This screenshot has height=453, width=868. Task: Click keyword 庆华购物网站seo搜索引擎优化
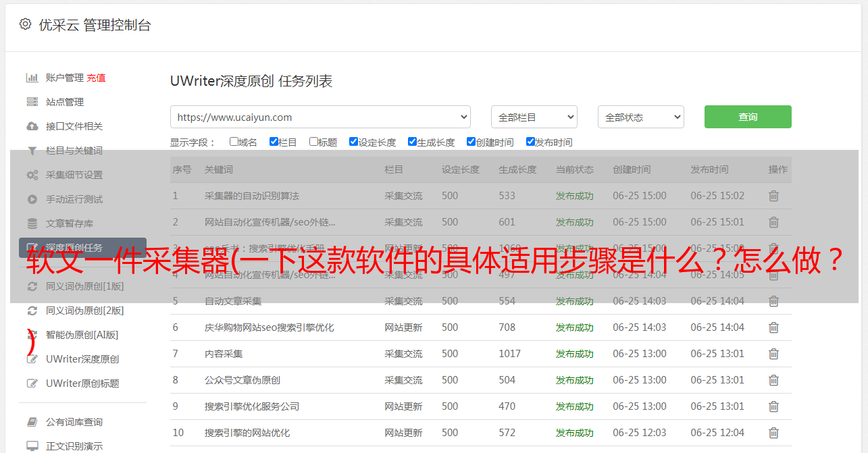(270, 327)
